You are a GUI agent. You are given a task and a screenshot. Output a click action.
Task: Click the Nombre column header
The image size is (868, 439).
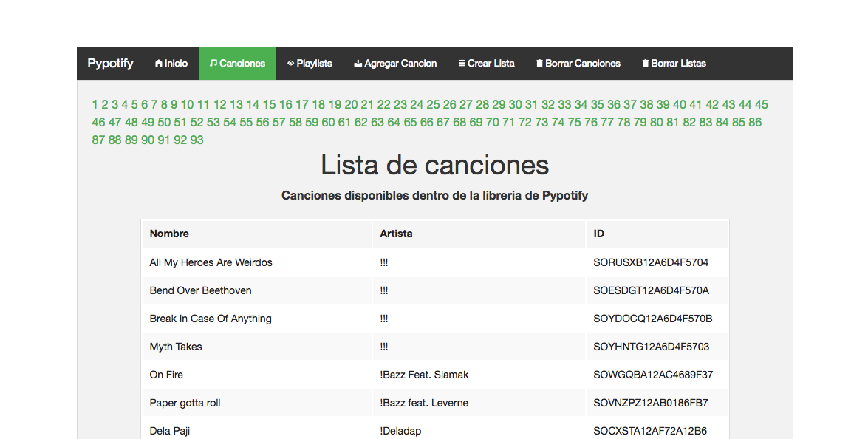point(169,233)
